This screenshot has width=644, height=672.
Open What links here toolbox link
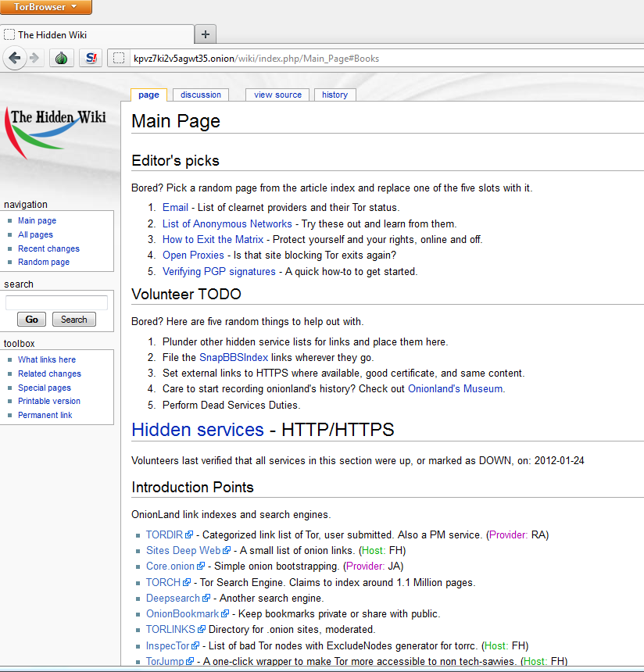[x=47, y=359]
